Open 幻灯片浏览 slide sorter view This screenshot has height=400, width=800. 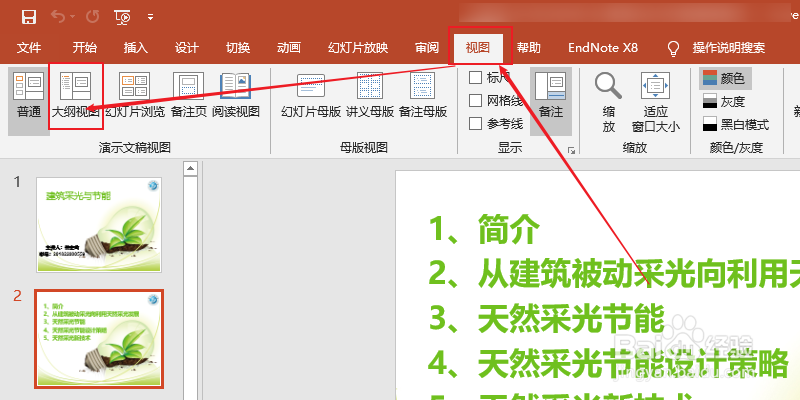[135, 97]
